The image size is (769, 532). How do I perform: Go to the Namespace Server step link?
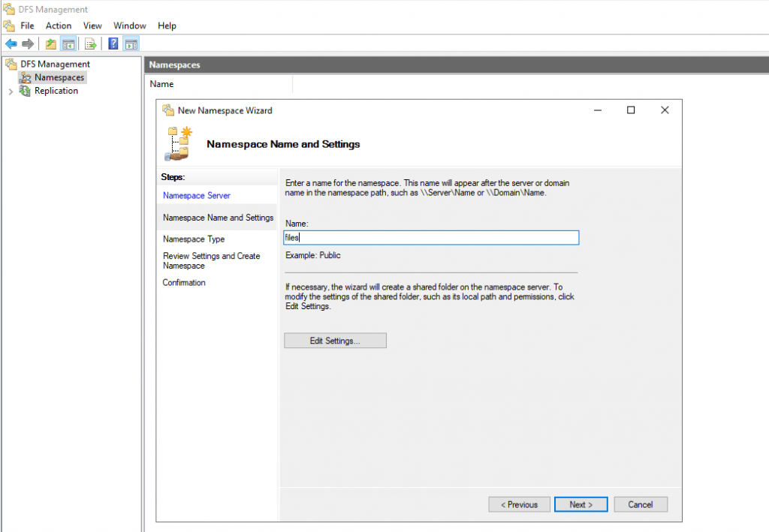196,195
